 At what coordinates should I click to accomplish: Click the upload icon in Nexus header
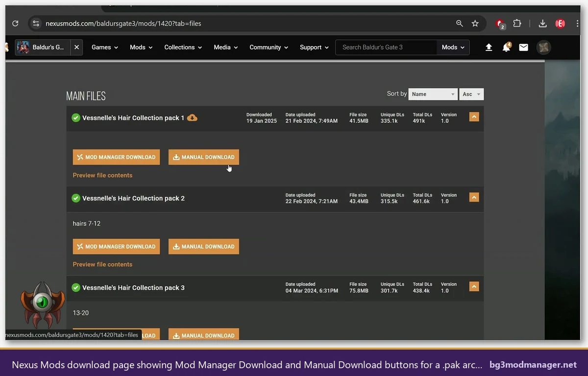click(489, 47)
